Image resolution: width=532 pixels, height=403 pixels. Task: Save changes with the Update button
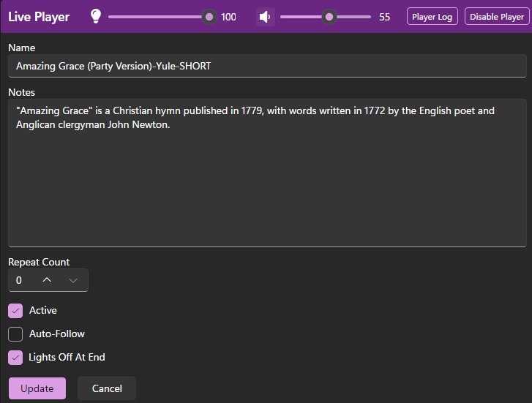37,388
